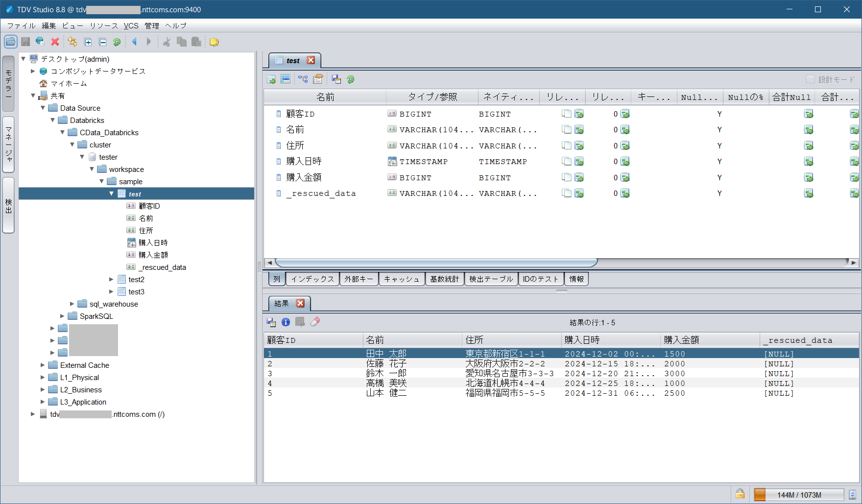
Task: Toggle the checkbox in the 住所 column row
Action: tap(567, 145)
